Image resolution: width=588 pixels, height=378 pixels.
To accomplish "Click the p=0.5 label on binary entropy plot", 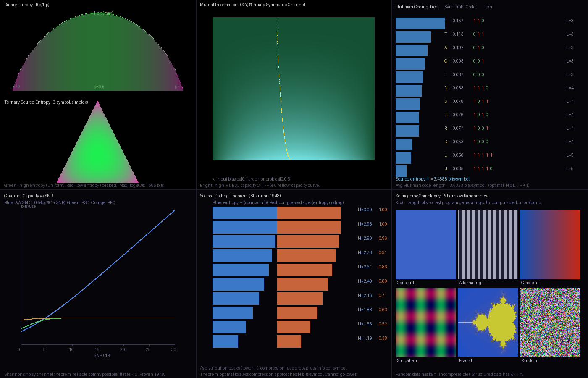I will pos(99,87).
